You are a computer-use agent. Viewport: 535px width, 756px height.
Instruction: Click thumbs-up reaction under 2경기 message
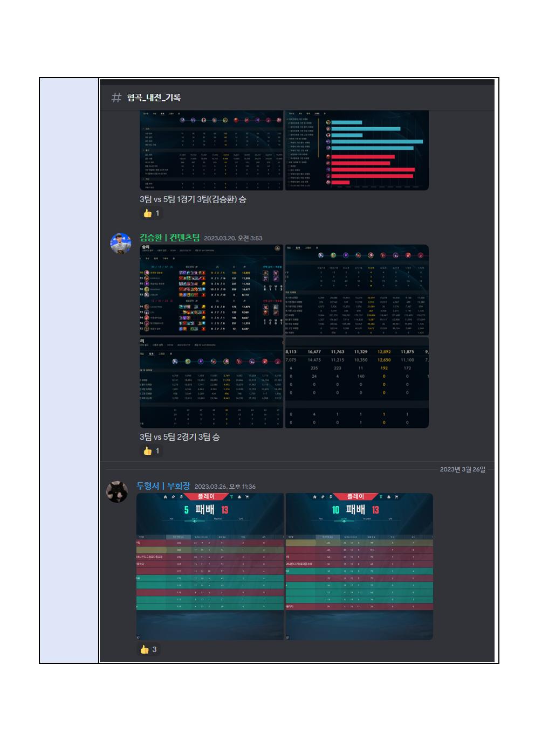pos(152,451)
